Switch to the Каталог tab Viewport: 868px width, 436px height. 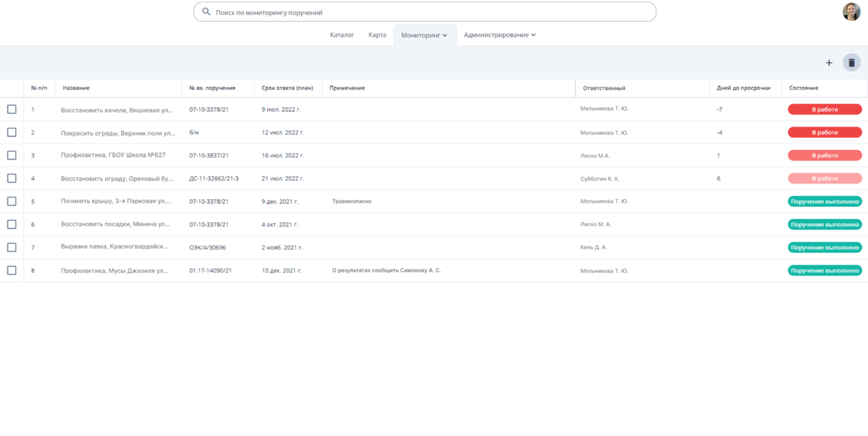[342, 35]
